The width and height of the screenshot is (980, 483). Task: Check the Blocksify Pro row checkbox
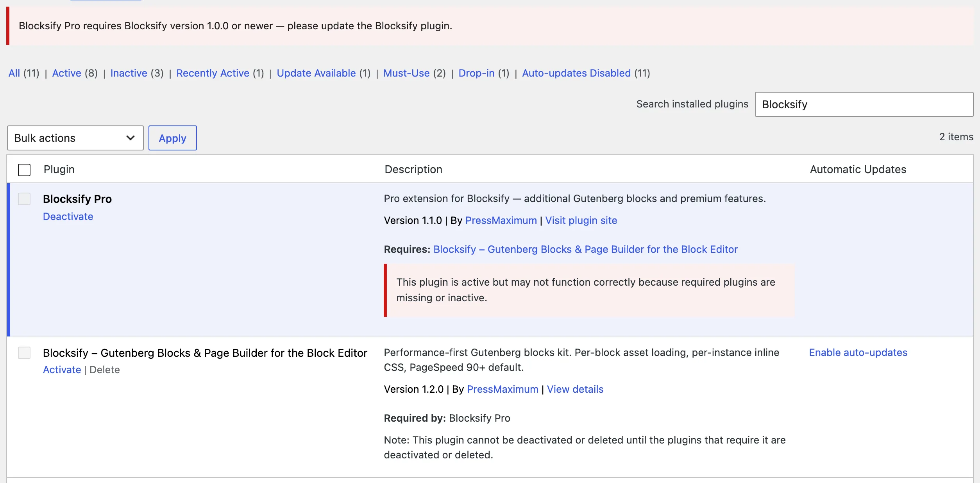tap(24, 199)
